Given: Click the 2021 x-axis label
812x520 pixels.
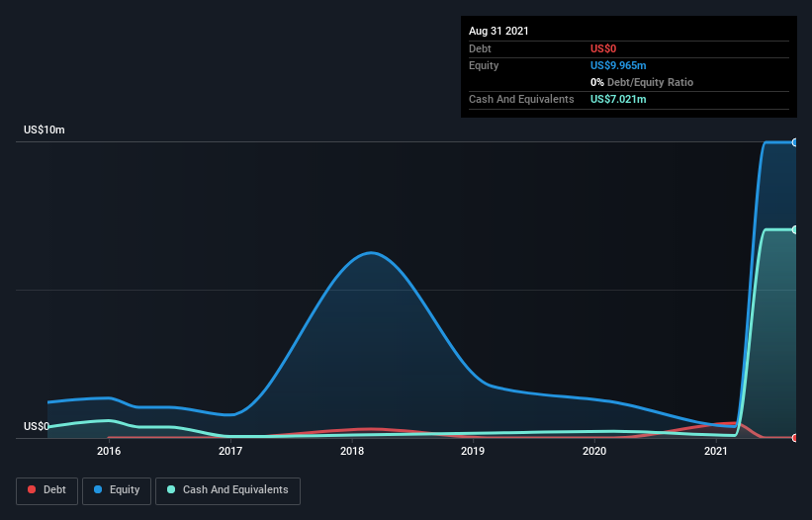Looking at the screenshot, I should pos(716,451).
